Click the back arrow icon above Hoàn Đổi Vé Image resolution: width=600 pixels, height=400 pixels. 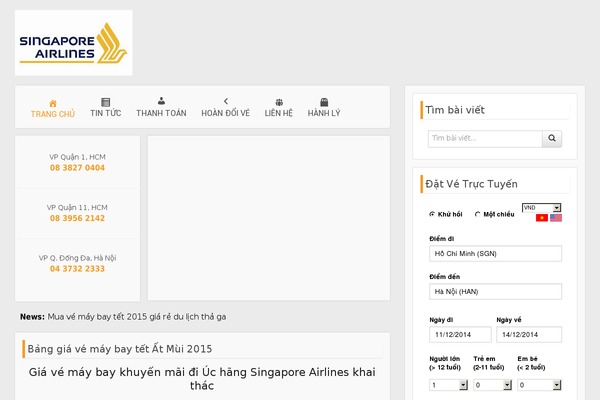click(226, 101)
